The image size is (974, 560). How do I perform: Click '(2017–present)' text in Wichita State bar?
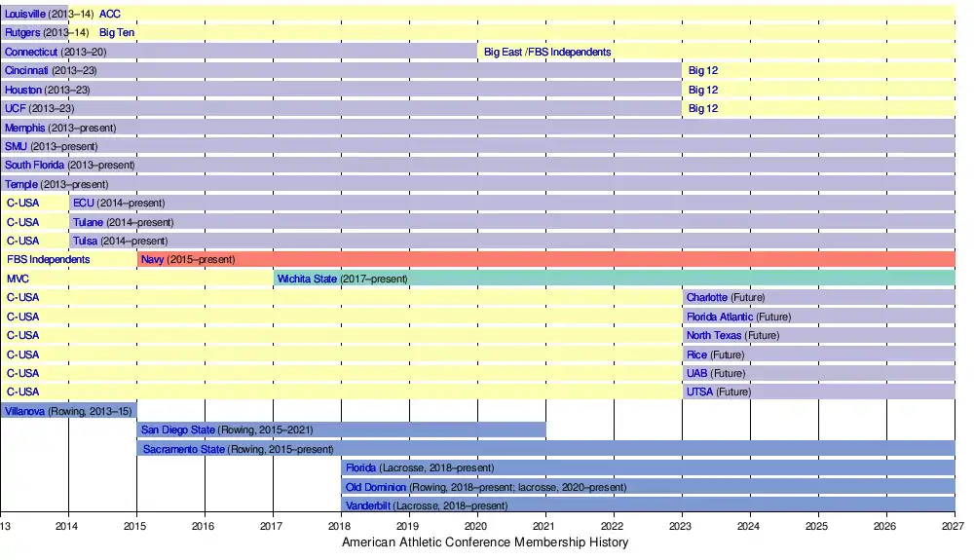374,279
